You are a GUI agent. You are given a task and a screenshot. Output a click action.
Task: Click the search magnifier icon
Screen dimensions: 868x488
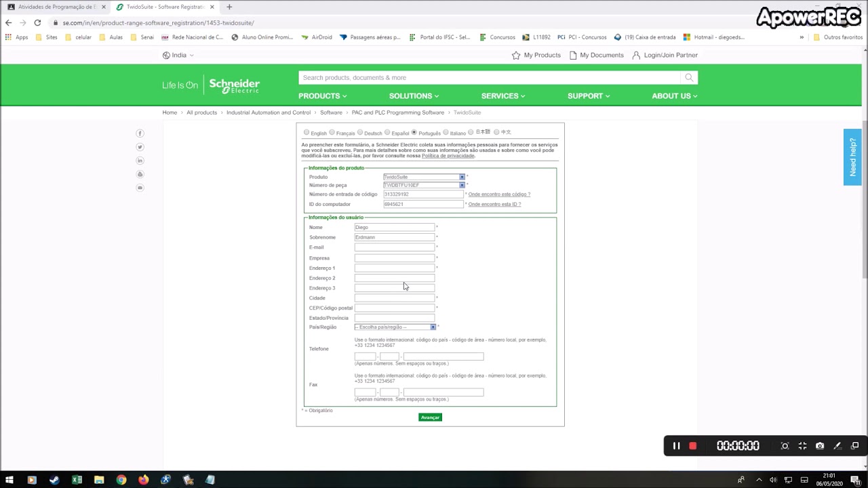[689, 77]
